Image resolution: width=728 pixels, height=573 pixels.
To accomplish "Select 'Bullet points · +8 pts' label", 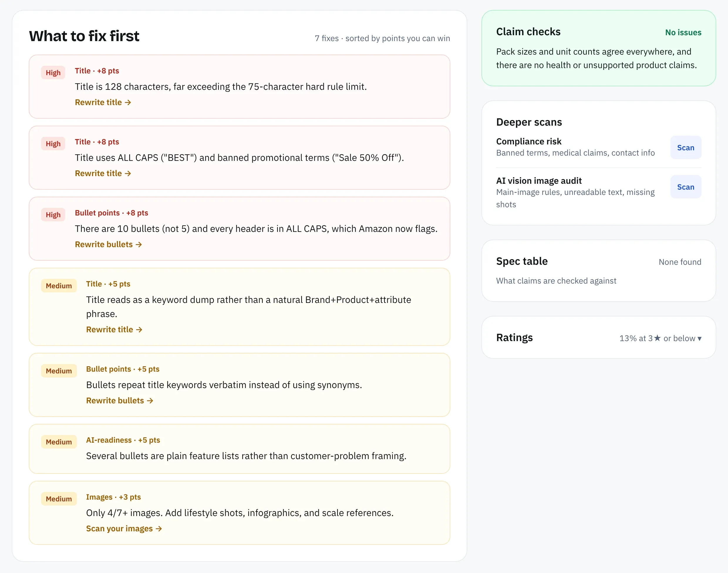I will 111,213.
